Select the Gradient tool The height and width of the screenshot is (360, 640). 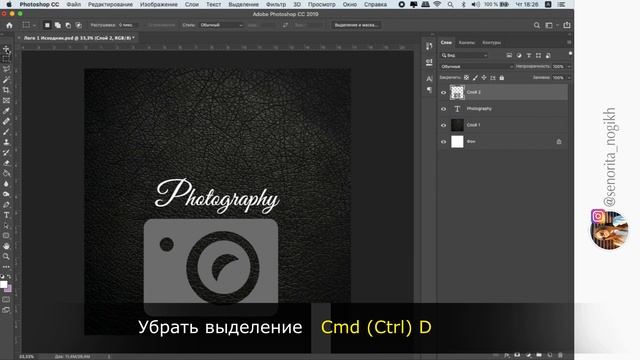[6, 173]
